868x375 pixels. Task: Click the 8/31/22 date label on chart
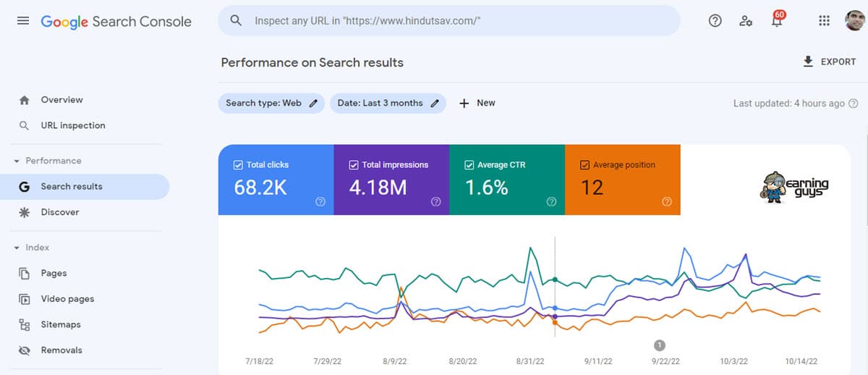pos(532,361)
